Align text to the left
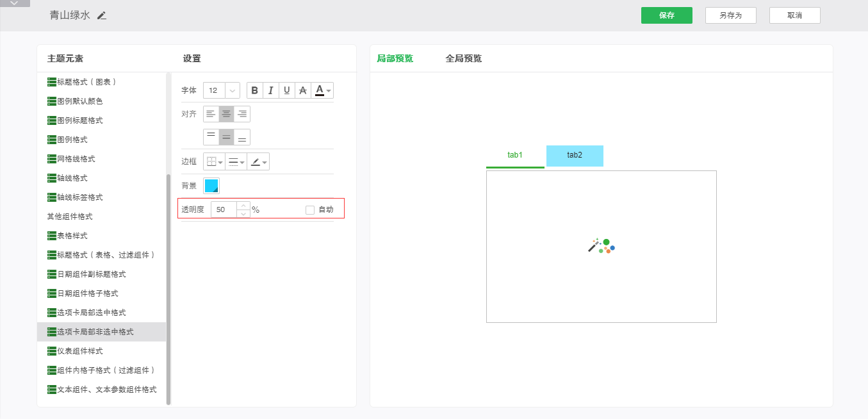The image size is (868, 419). point(211,114)
